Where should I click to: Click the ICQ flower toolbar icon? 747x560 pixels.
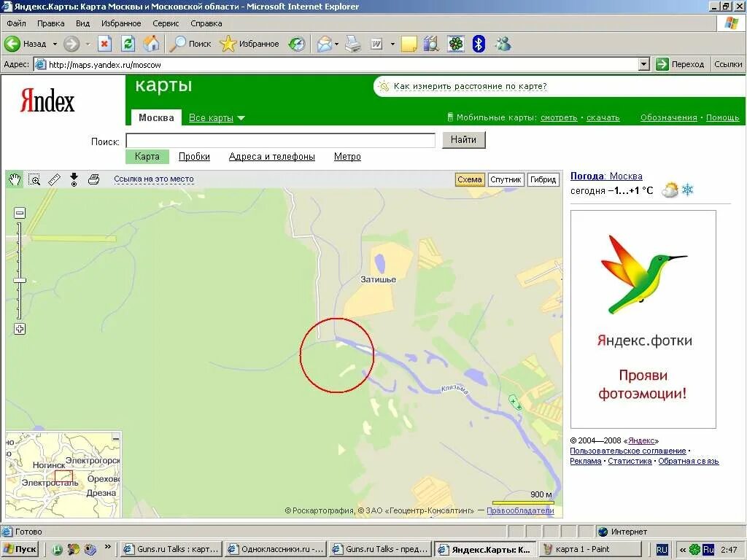point(456,44)
